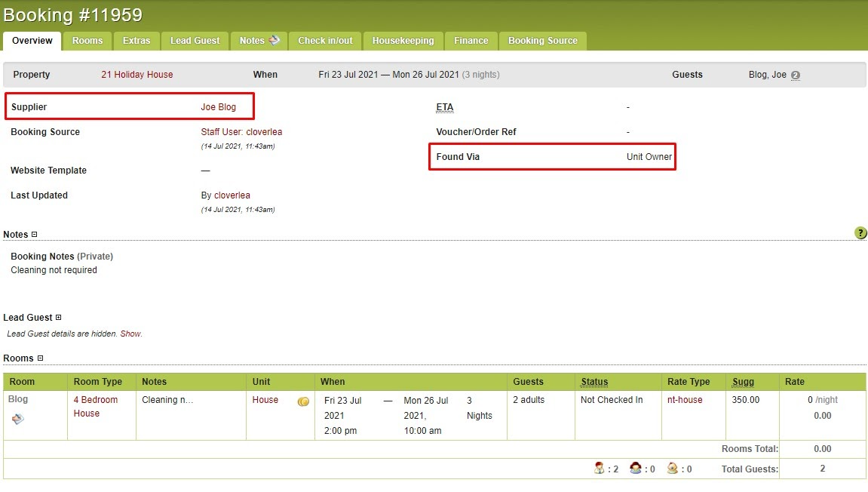Switch to the Rooms tab

pyautogui.click(x=87, y=41)
